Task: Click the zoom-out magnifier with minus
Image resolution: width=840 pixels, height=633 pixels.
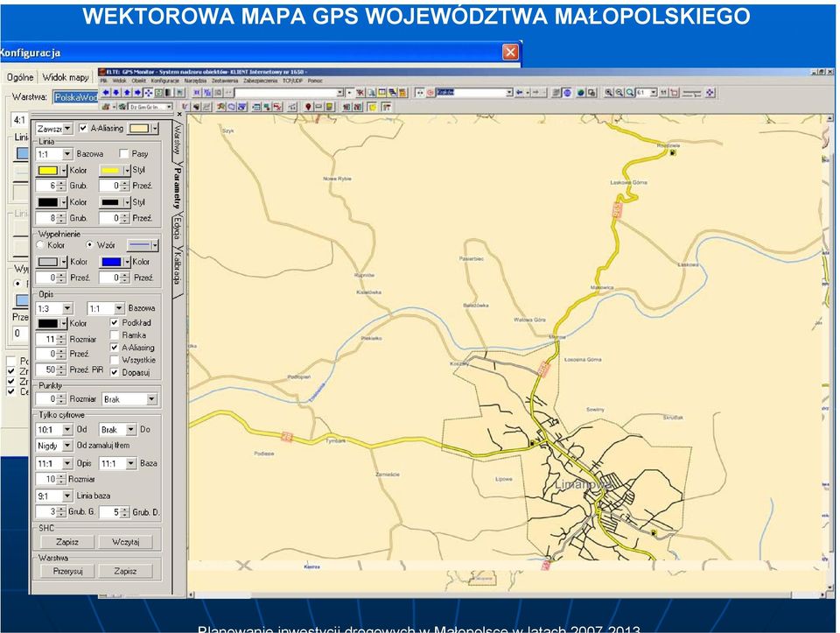Action: tap(619, 92)
